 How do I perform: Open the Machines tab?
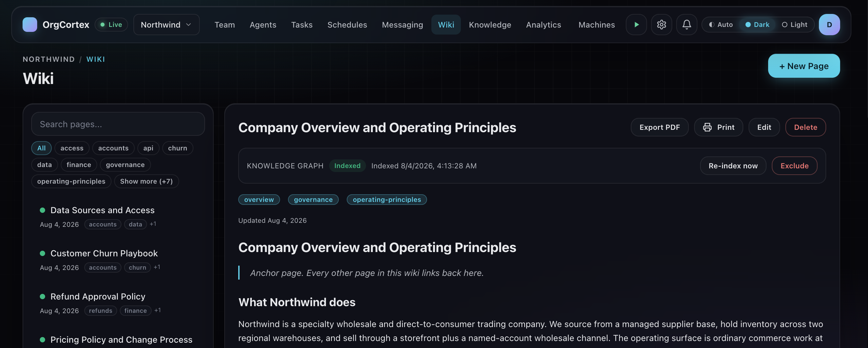coord(596,25)
